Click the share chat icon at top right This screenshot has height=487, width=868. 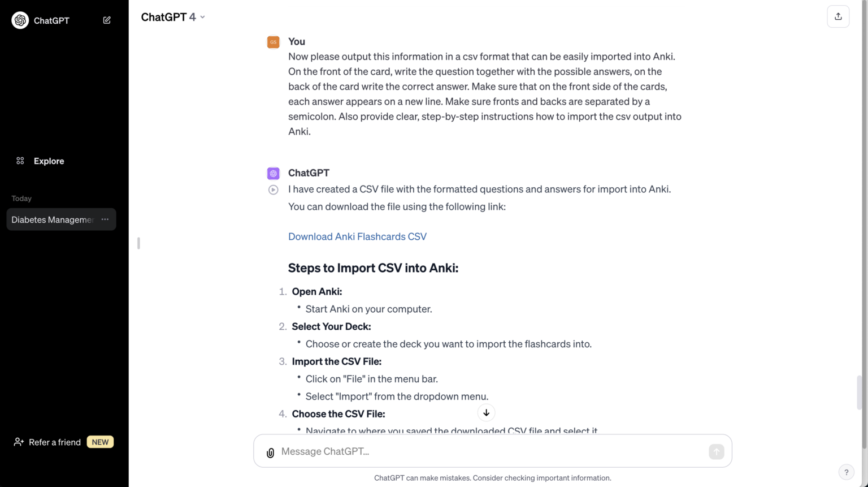(838, 16)
